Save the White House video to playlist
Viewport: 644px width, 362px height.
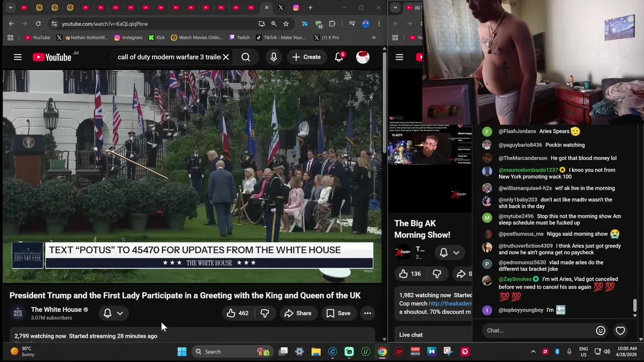(x=338, y=313)
